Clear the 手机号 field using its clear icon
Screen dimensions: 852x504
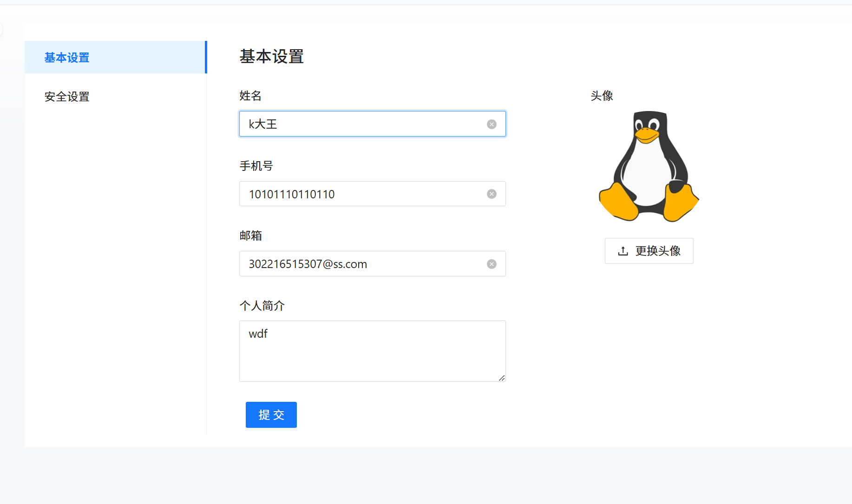(492, 194)
